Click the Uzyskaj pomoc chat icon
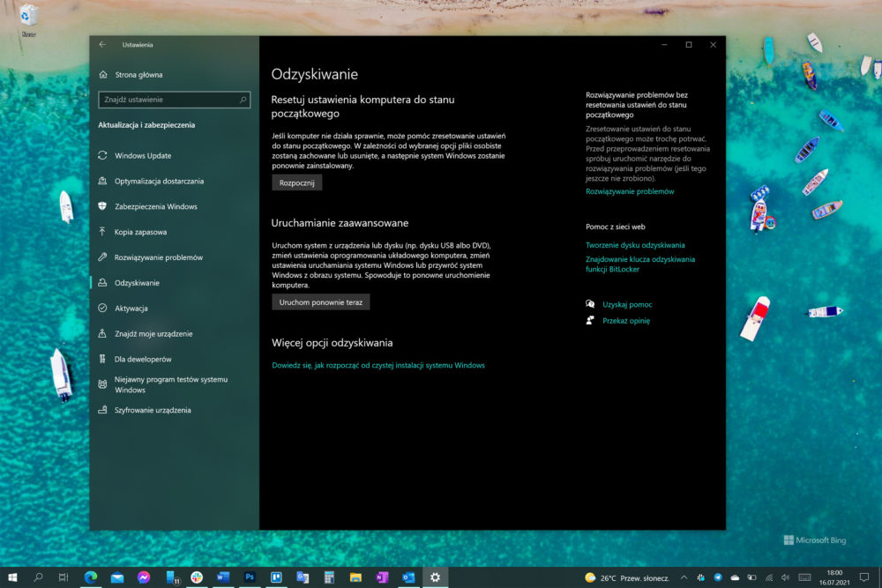882x588 pixels. pyautogui.click(x=590, y=304)
